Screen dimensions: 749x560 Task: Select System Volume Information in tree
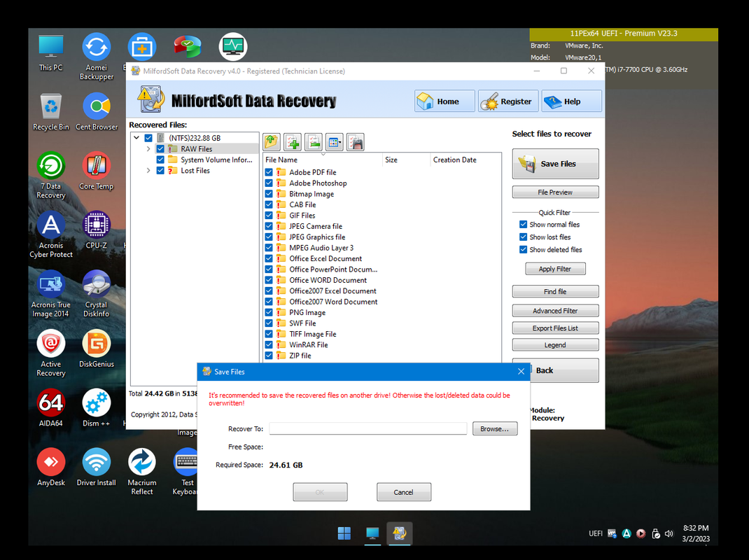(x=216, y=160)
